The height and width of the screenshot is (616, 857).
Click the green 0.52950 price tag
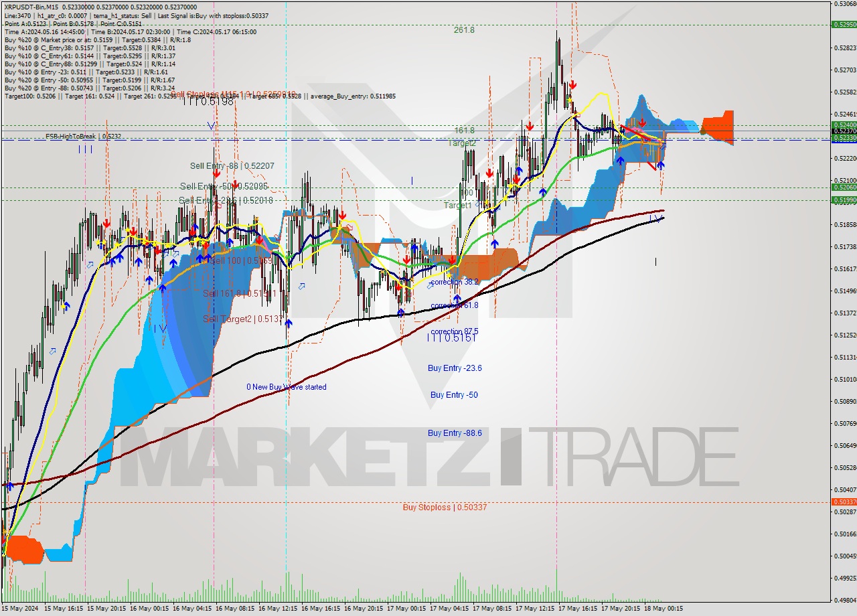click(x=844, y=24)
